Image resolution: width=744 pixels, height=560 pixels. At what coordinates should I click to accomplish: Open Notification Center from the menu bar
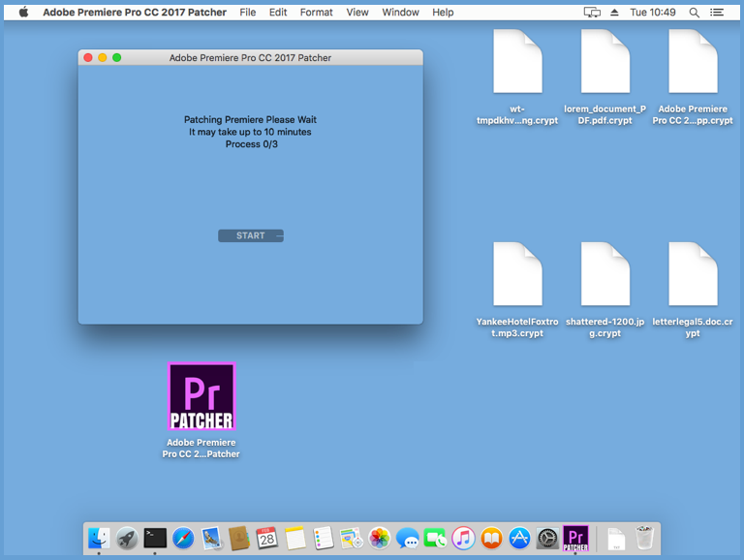(x=717, y=13)
